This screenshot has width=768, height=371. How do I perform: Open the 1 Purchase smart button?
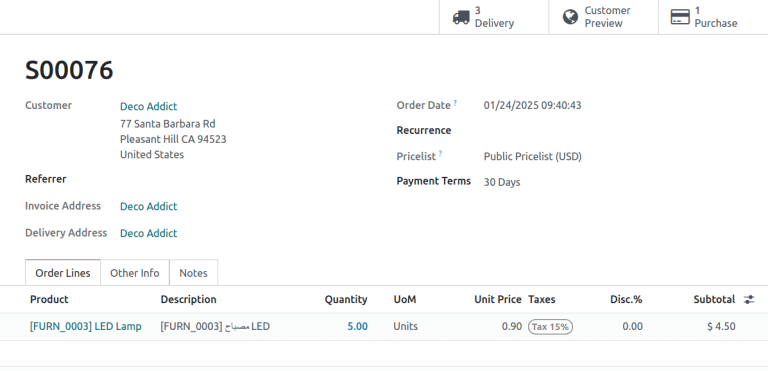[713, 17]
